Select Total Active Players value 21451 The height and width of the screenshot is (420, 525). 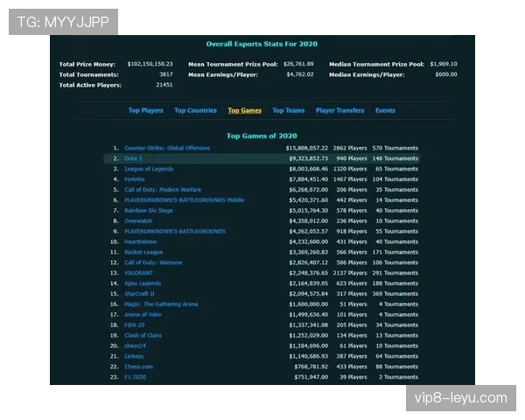164,85
